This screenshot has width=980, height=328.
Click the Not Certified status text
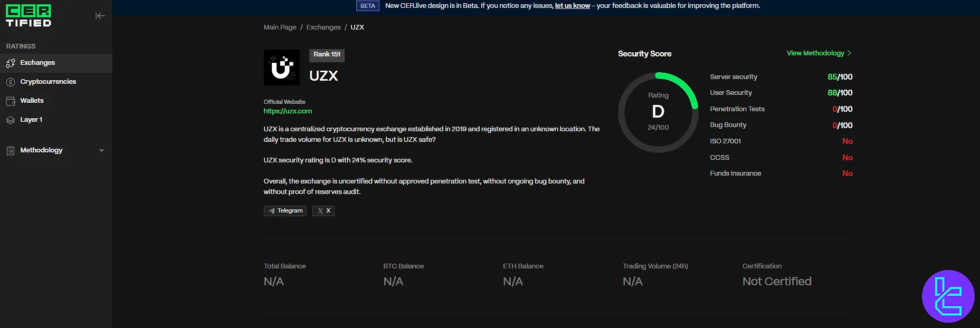(777, 282)
